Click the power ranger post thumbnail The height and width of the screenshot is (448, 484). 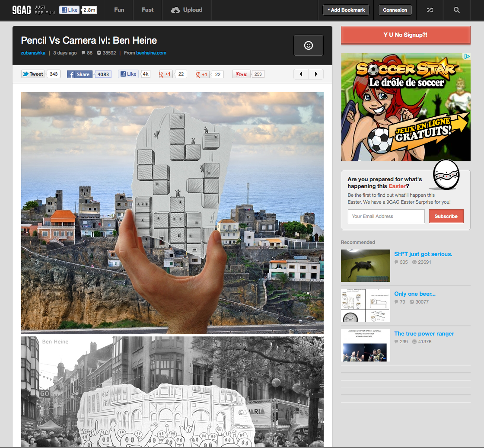point(366,345)
